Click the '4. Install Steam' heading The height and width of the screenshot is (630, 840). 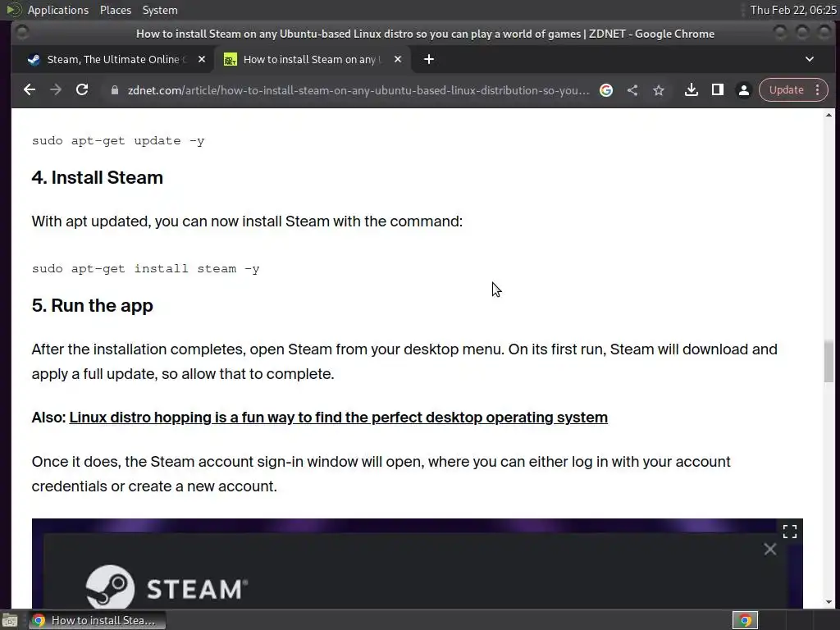coord(97,178)
